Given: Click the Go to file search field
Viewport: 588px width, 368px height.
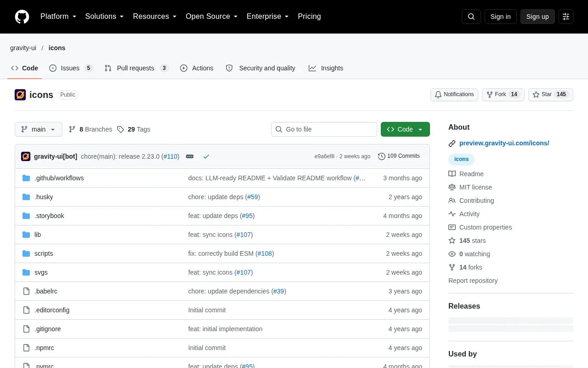Looking at the screenshot, I should [x=324, y=129].
